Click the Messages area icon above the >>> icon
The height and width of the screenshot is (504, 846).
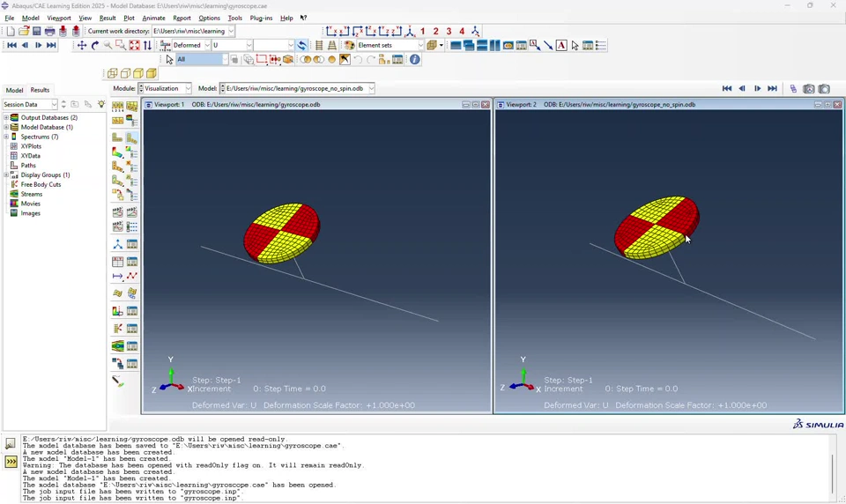click(11, 443)
